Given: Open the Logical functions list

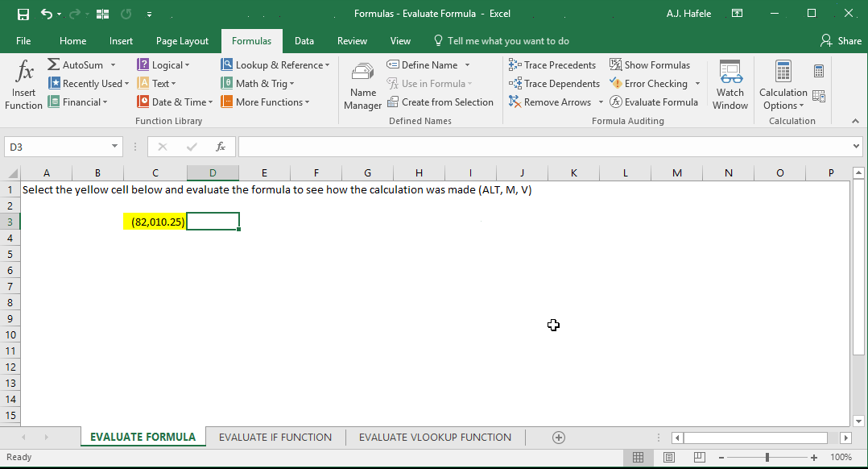Looking at the screenshot, I should (x=163, y=64).
